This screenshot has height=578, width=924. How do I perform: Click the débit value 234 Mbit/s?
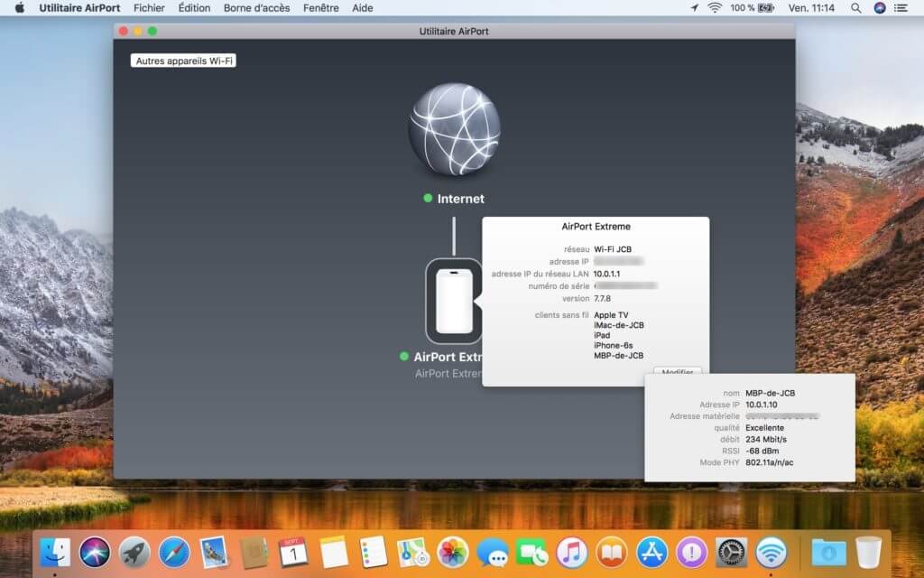pyautogui.click(x=766, y=440)
